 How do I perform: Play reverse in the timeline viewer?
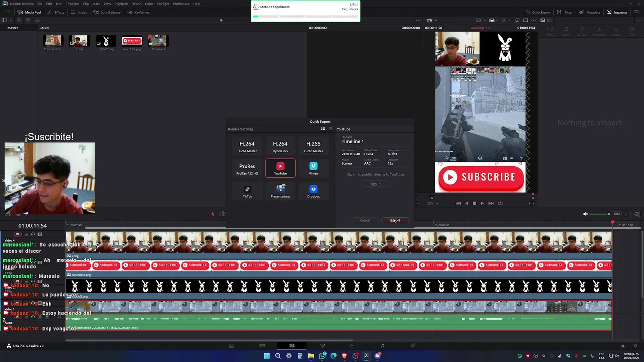pos(466,203)
